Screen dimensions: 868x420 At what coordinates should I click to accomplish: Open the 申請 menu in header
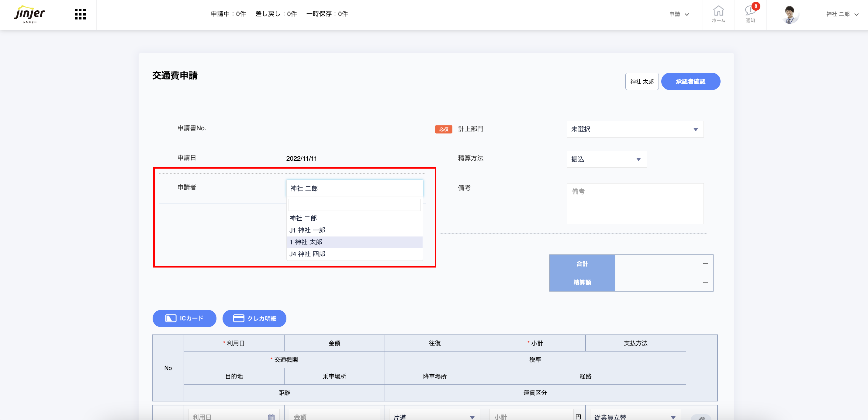point(679,14)
